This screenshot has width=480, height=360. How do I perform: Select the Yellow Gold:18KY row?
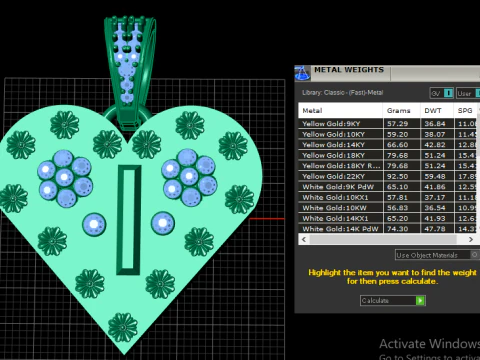[x=387, y=155]
